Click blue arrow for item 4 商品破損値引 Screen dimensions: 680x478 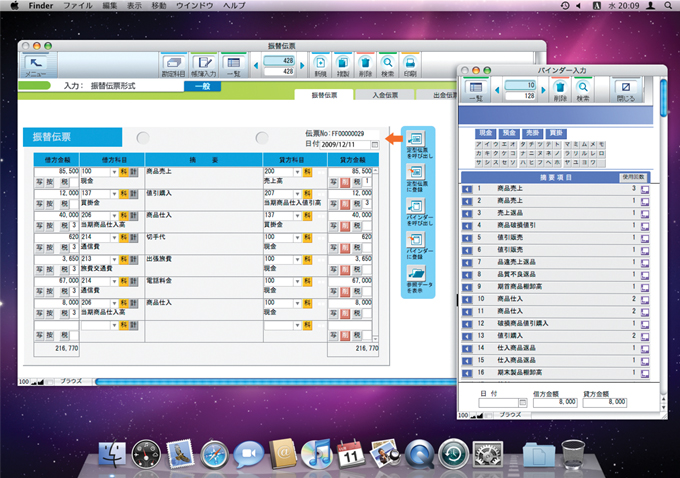(467, 226)
